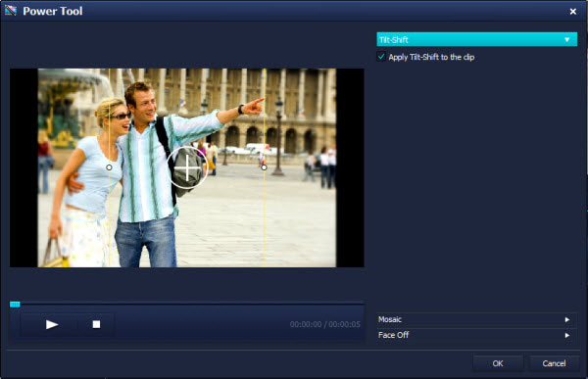Click the Play button
This screenshot has height=379, width=588.
(52, 324)
